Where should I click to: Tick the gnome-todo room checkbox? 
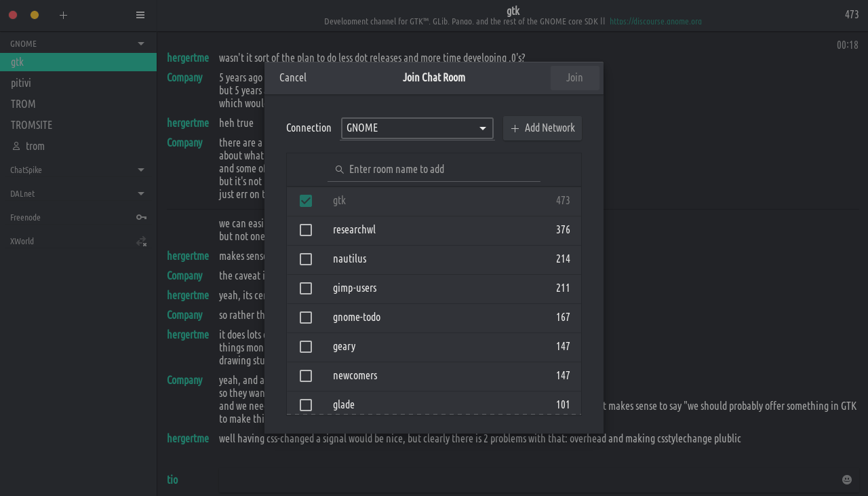click(306, 318)
